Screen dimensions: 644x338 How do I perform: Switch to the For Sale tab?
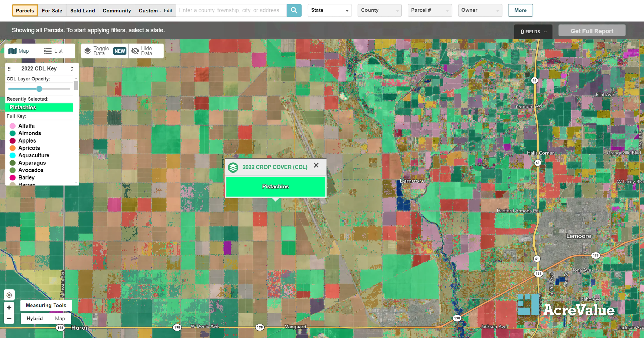click(52, 10)
